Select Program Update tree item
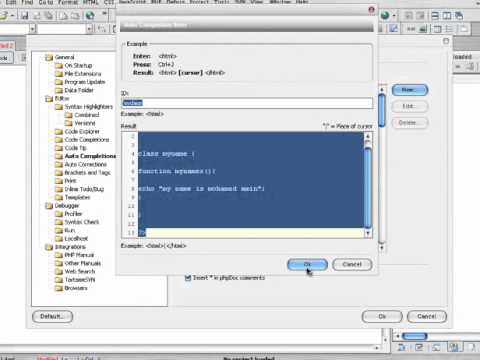The image size is (480, 360). (85, 82)
